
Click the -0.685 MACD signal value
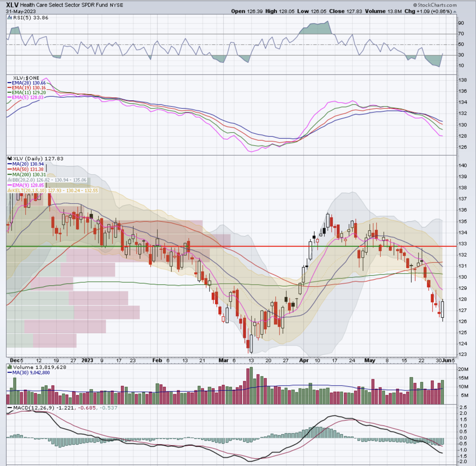[x=87, y=408]
